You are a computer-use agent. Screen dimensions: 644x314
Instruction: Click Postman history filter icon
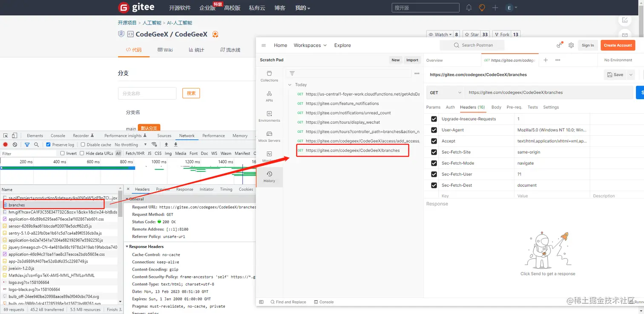click(292, 73)
